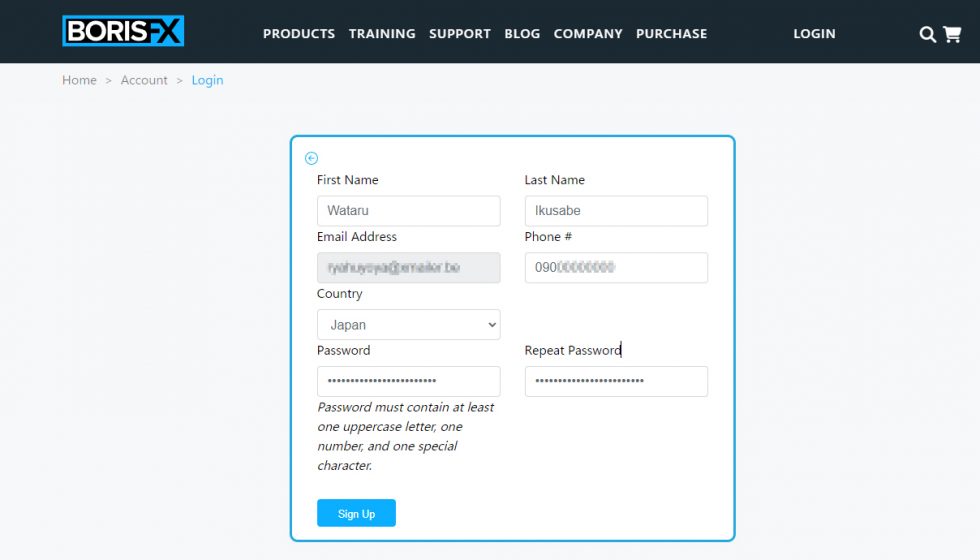The height and width of the screenshot is (560, 980).
Task: Click the "Password must contain" hint text
Action: tap(406, 436)
